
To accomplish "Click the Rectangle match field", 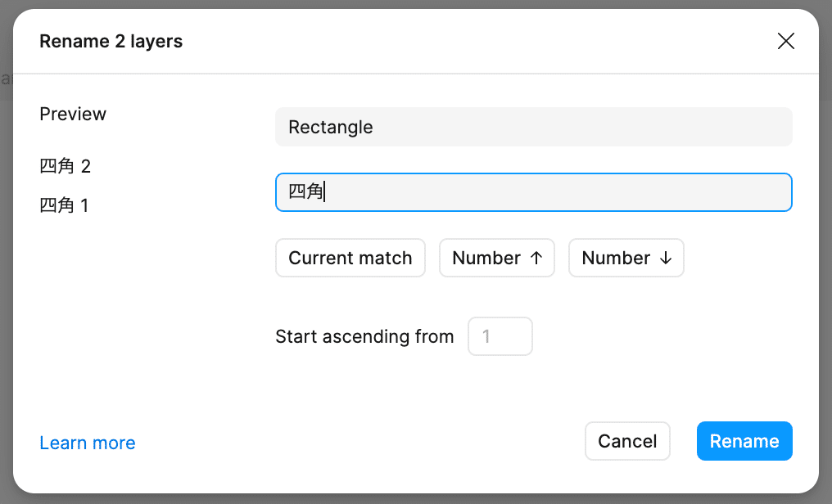I will tap(533, 127).
